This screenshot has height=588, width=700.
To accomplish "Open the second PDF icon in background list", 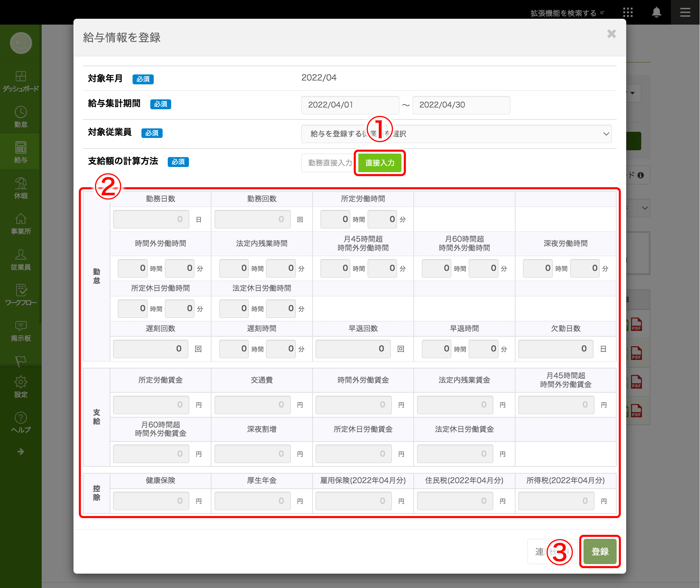I will (x=636, y=353).
